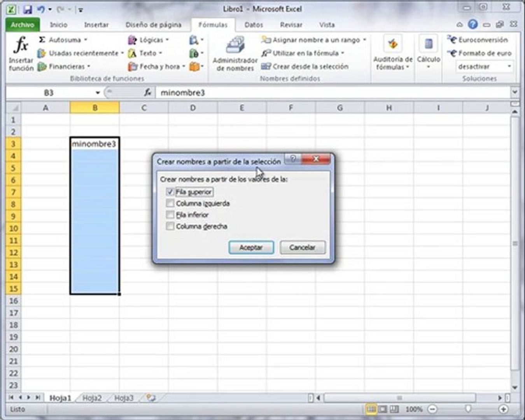Switch to the Hoja3 sheet tab

[124, 398]
